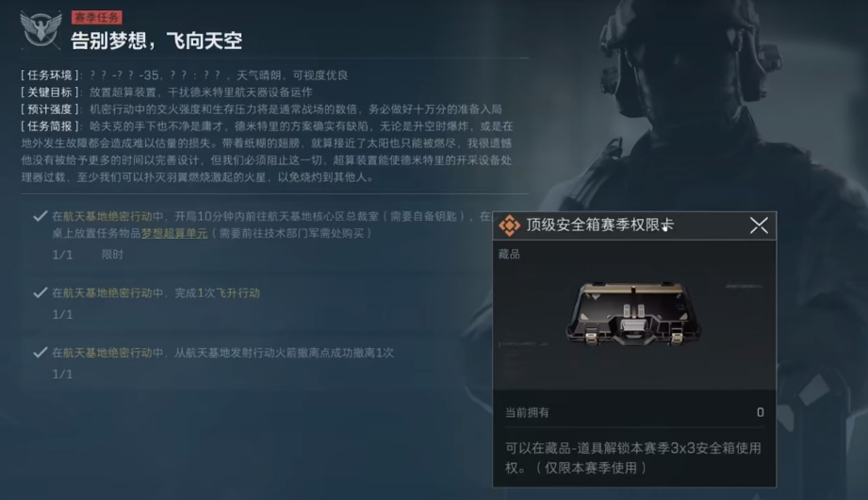The width and height of the screenshot is (868, 500).
Task: Click the item description about 3x3安全箱
Action: click(632, 458)
